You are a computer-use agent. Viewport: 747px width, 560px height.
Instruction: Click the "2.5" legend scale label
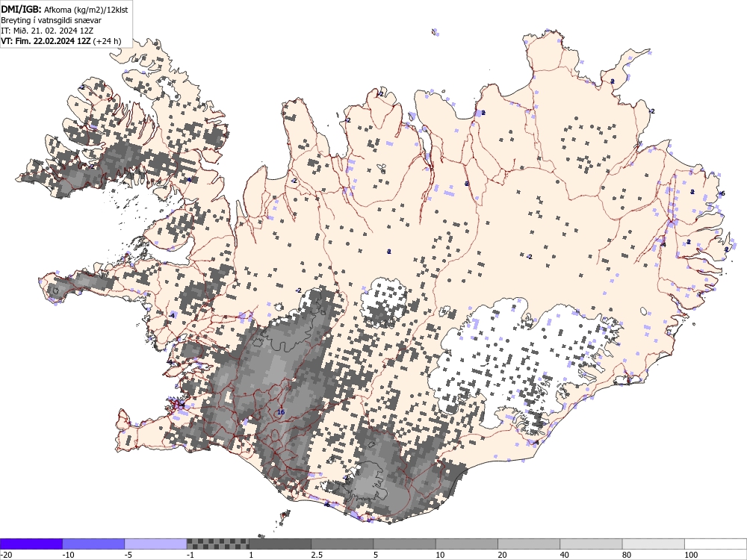pos(317,555)
